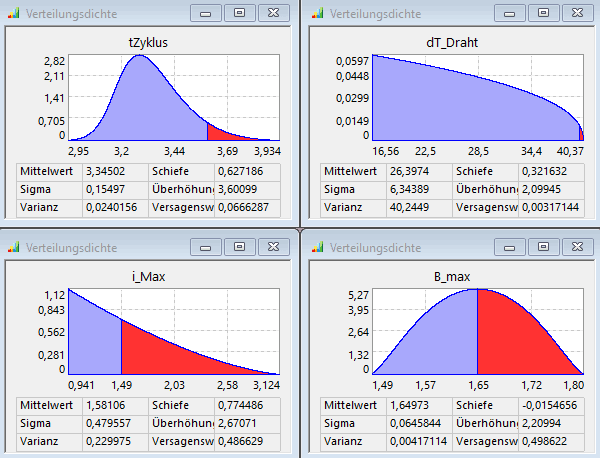600x458 pixels.
Task: Minimize the B_max Verteilungsdichte window
Action: tap(508, 246)
